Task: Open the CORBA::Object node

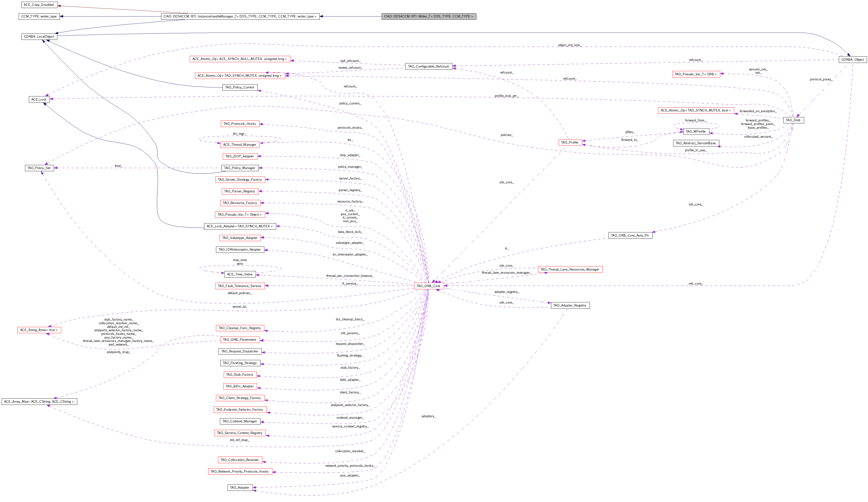Action: click(x=853, y=60)
